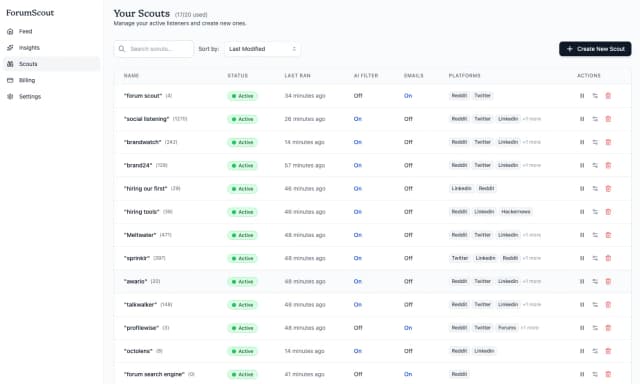Open Settings in sidebar
This screenshot has width=640, height=384.
coord(51,97)
